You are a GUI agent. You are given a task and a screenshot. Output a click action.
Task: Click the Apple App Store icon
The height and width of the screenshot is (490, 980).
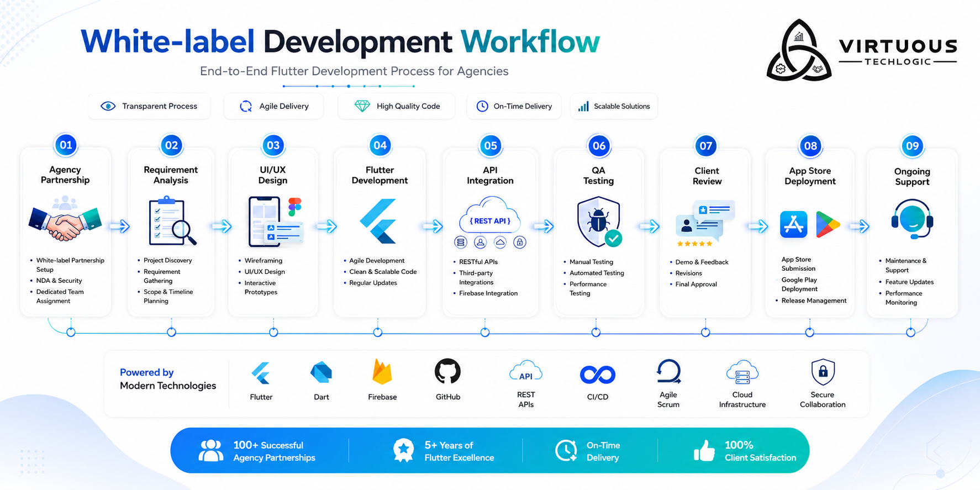[x=794, y=224]
